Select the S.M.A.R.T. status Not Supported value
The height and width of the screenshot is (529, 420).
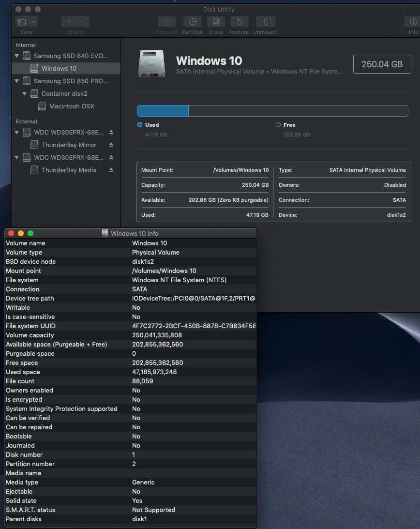(153, 510)
